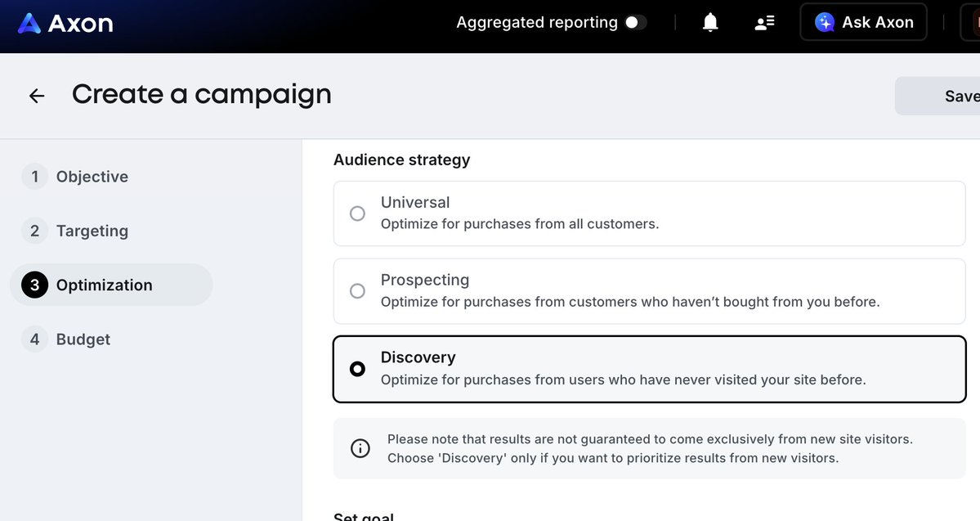Click the Axon logo
The width and height of the screenshot is (980, 521).
(65, 23)
